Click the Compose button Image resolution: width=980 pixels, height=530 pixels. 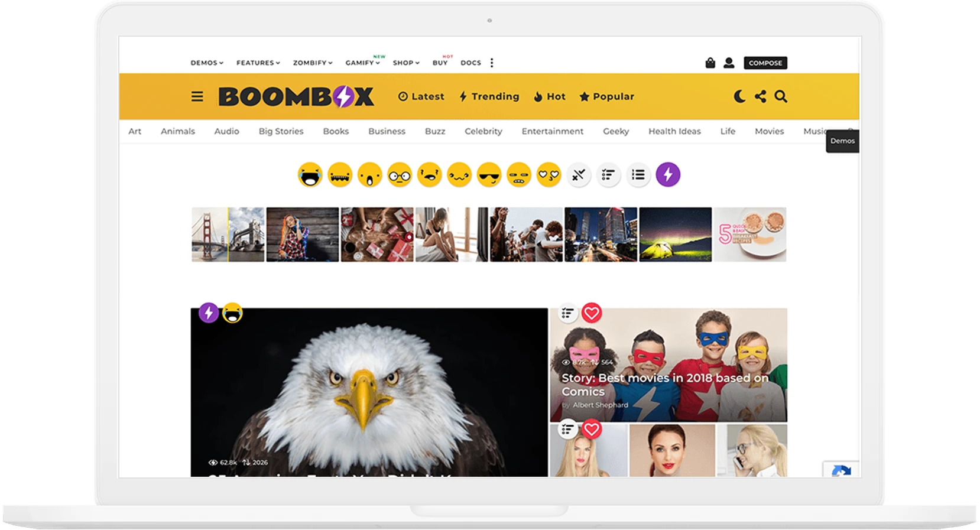[765, 63]
